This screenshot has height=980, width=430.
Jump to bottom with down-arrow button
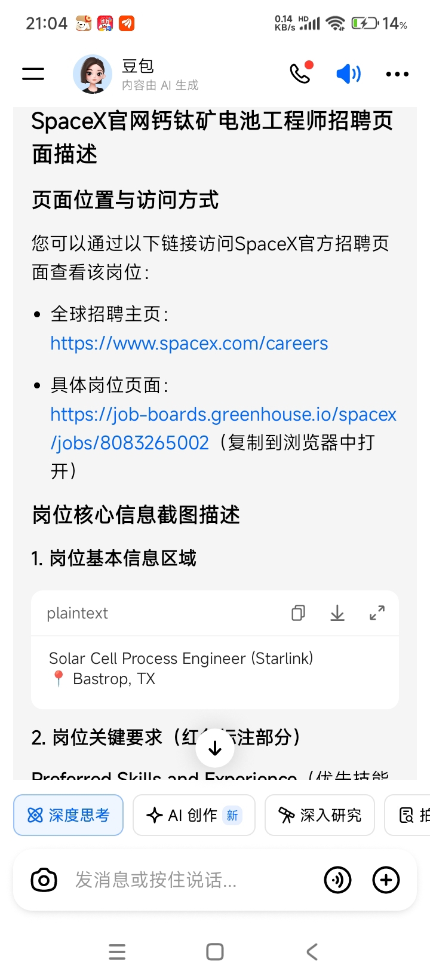[215, 748]
